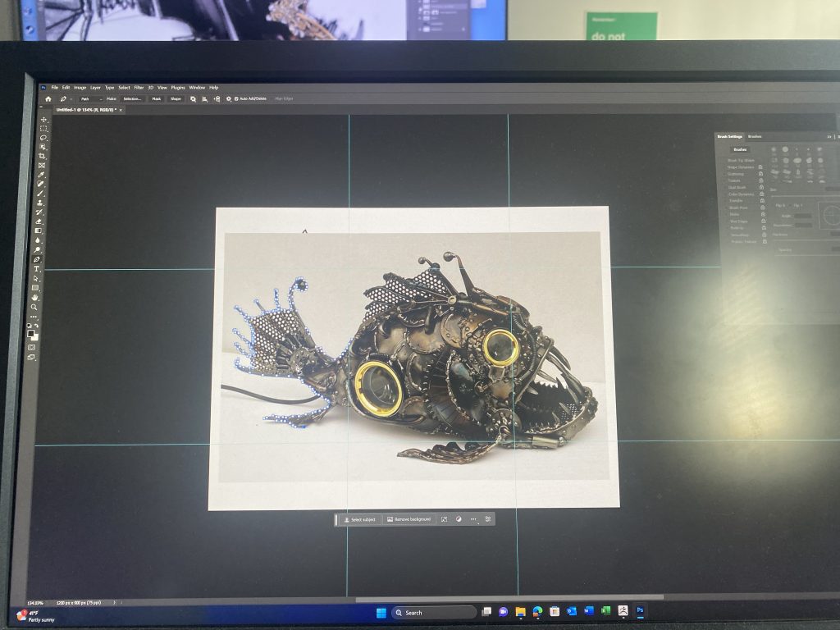Screen dimensions: 840x630
Task: Open the Path mode dropdown
Action: [x=90, y=99]
